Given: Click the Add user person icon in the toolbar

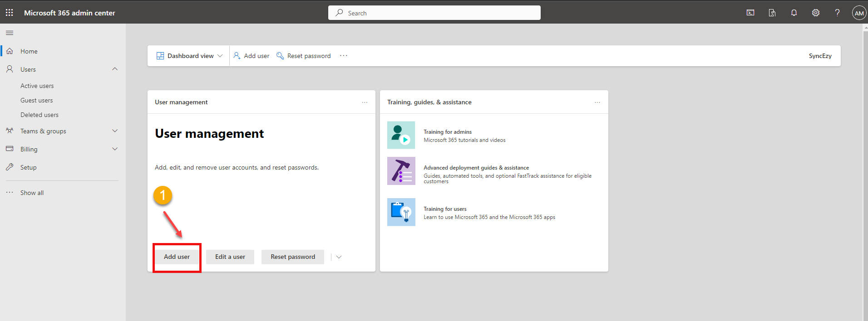Looking at the screenshot, I should pos(237,55).
